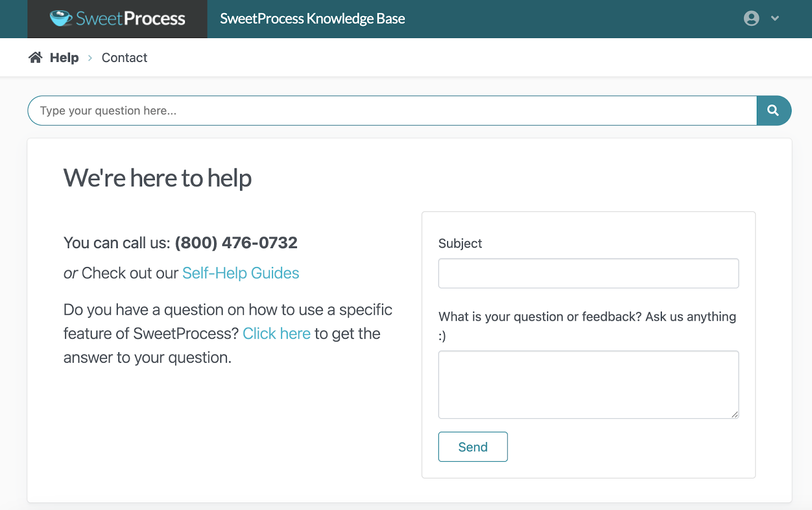The image size is (812, 510).
Task: Click the "We're here to help" heading
Action: click(x=157, y=178)
